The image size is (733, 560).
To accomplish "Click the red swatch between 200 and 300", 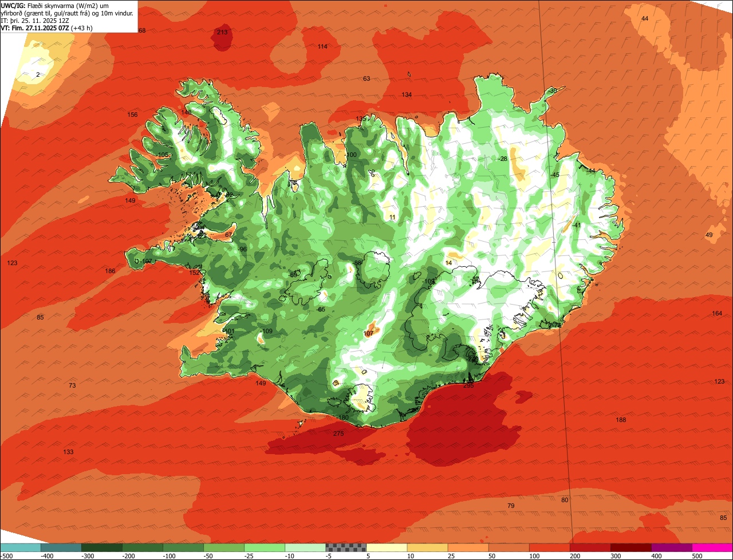I will 590,547.
